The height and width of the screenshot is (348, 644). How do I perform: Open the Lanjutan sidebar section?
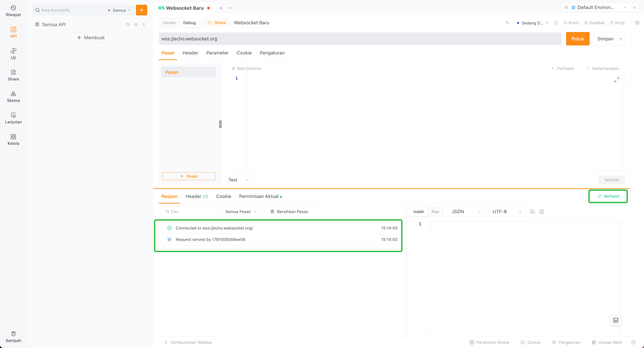point(13,118)
